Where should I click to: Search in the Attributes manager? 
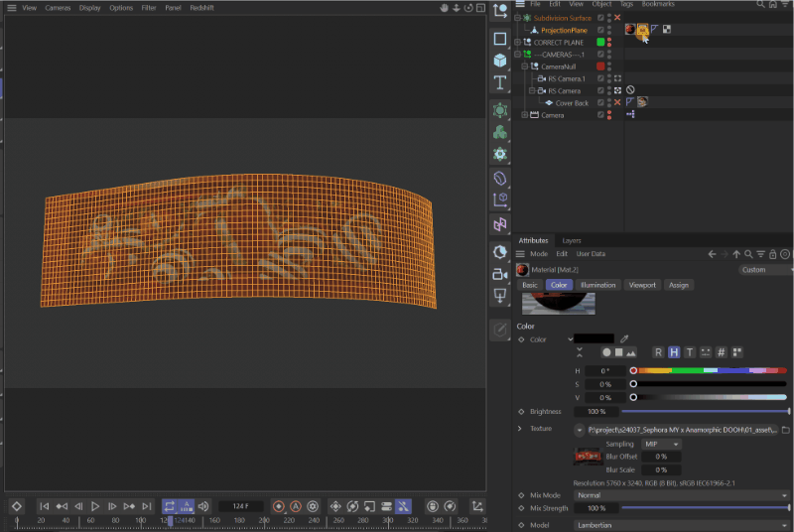pyautogui.click(x=748, y=254)
